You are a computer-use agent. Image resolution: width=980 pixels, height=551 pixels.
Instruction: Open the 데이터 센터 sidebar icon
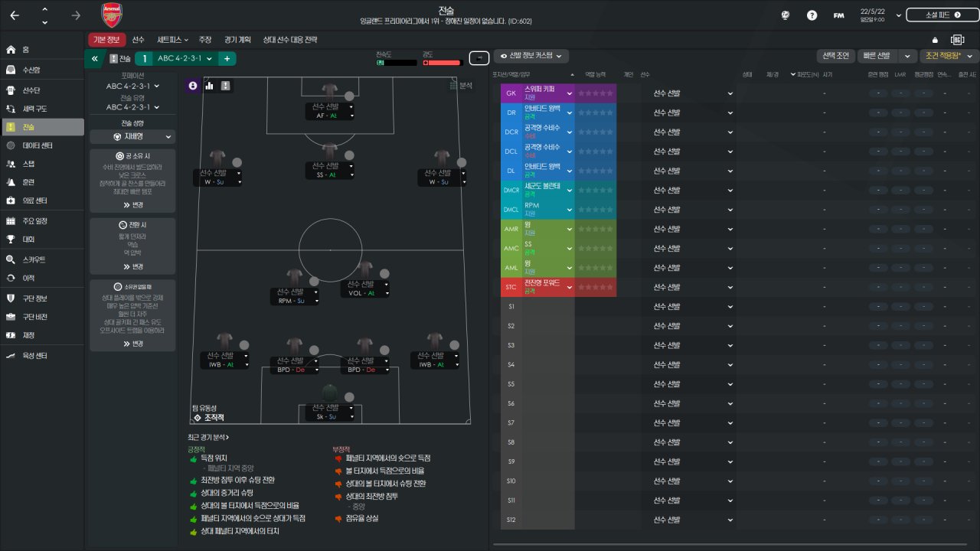pyautogui.click(x=11, y=145)
